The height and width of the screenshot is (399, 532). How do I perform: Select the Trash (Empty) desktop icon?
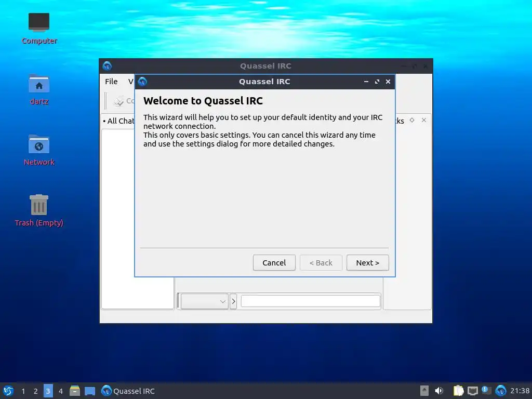pyautogui.click(x=39, y=210)
